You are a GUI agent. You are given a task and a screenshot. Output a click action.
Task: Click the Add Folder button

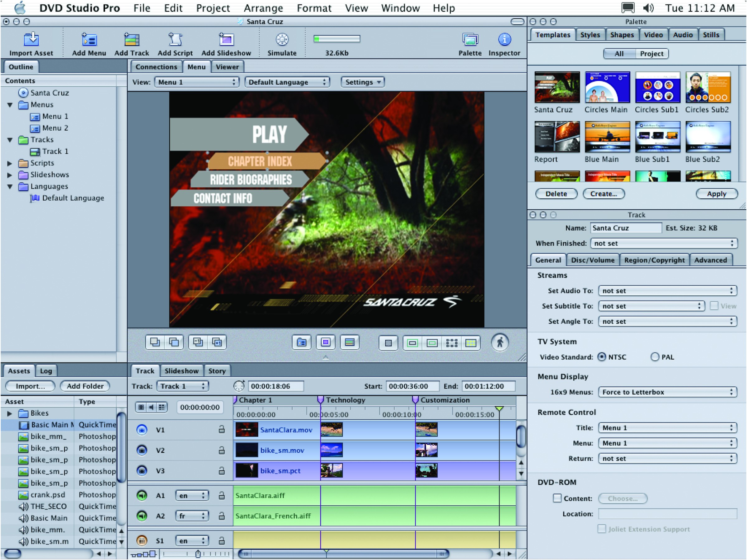pyautogui.click(x=85, y=386)
